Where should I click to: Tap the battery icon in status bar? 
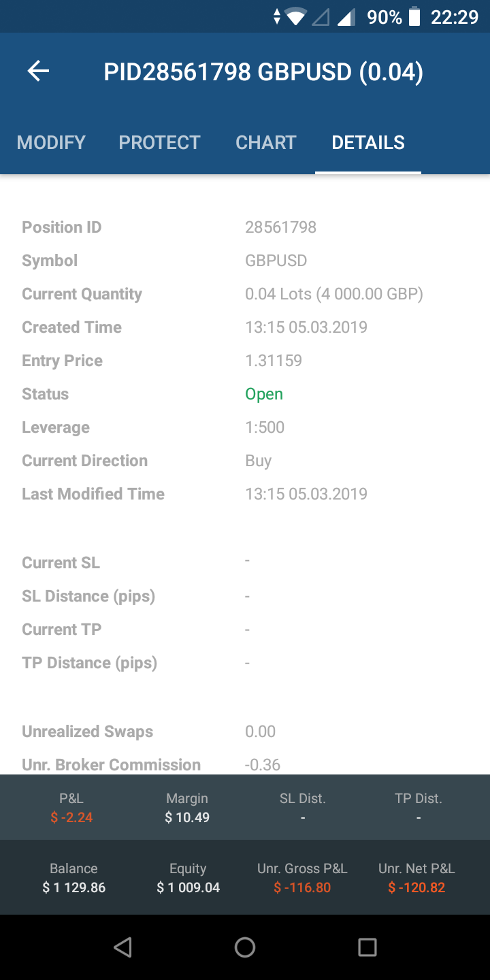click(x=414, y=17)
